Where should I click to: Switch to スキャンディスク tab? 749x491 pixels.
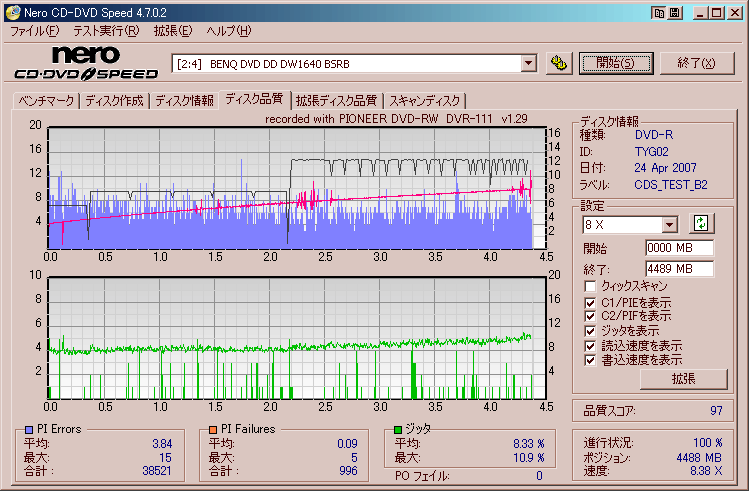pos(425,101)
